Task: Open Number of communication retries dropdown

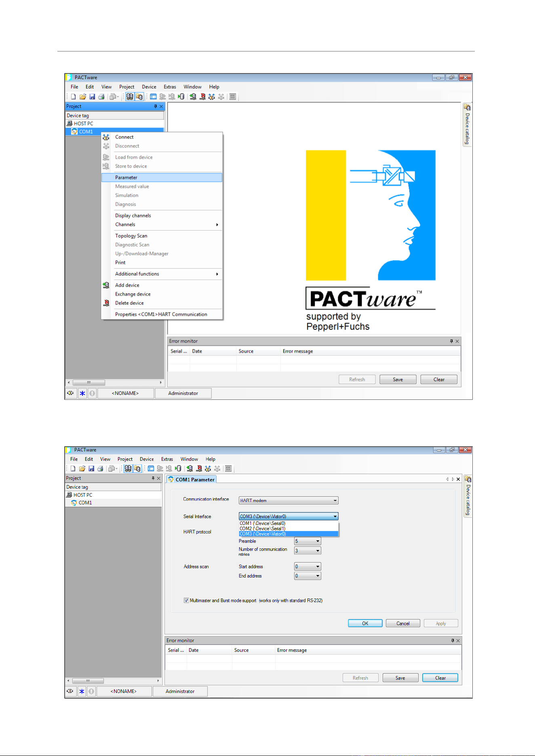Action: click(x=308, y=551)
